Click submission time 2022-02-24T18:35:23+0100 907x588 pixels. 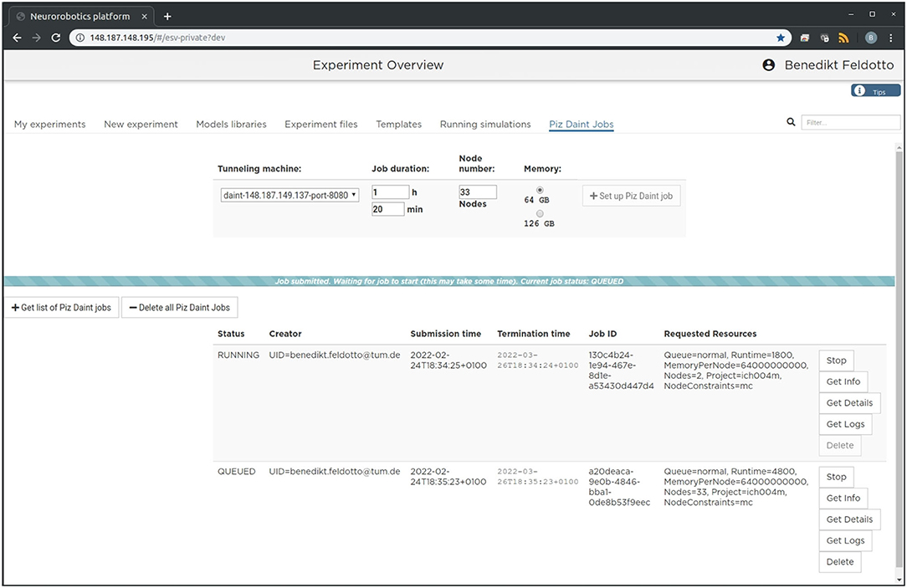[x=448, y=477]
